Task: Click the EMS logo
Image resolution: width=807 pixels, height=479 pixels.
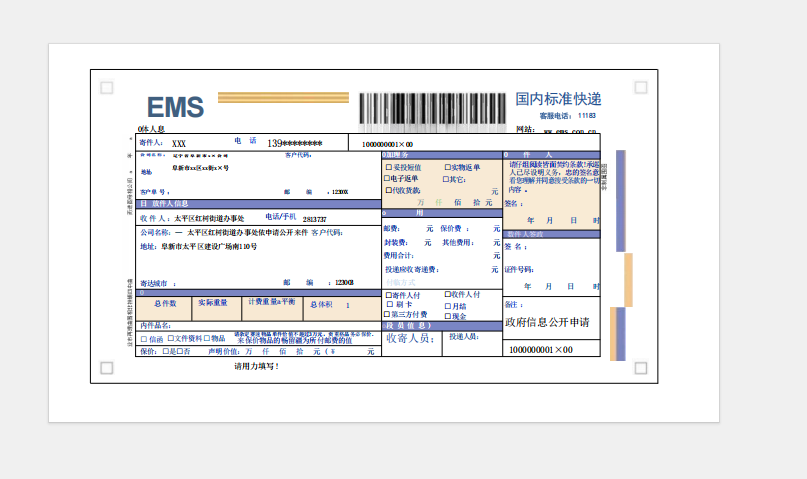Action: click(x=176, y=107)
